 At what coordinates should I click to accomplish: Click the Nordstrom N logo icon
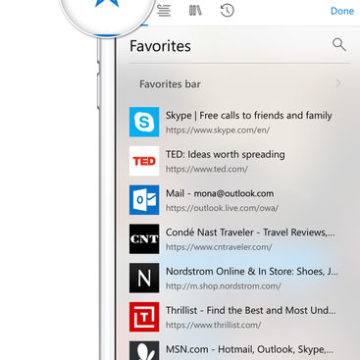coord(144,278)
